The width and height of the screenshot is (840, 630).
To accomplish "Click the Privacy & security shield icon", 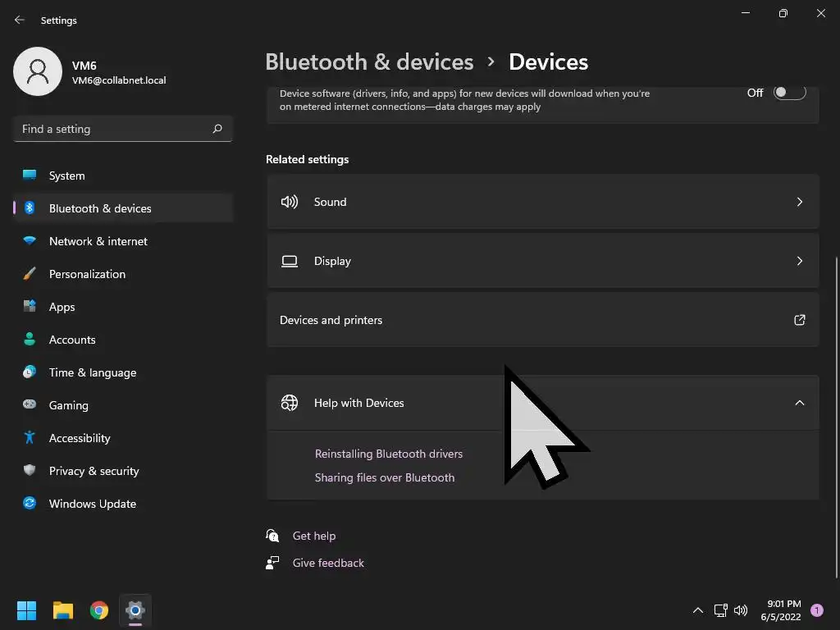I will [30, 471].
